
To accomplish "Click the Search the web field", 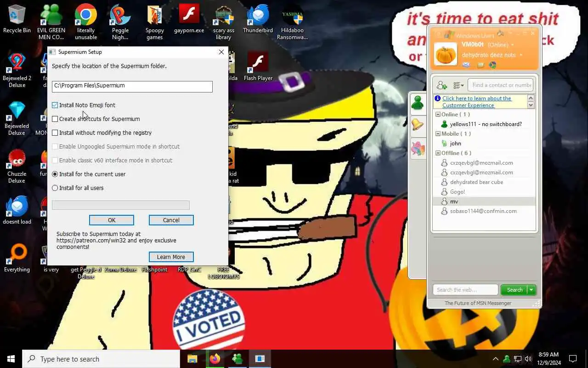I will point(465,290).
